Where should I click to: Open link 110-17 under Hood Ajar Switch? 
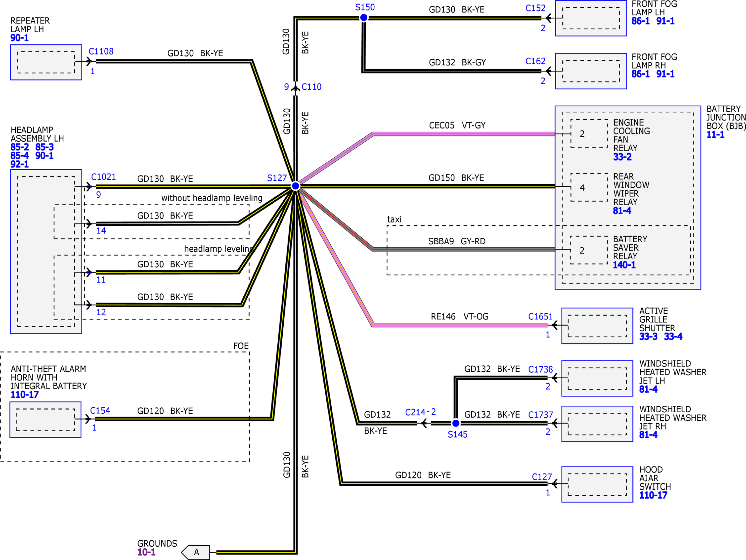[x=653, y=495]
